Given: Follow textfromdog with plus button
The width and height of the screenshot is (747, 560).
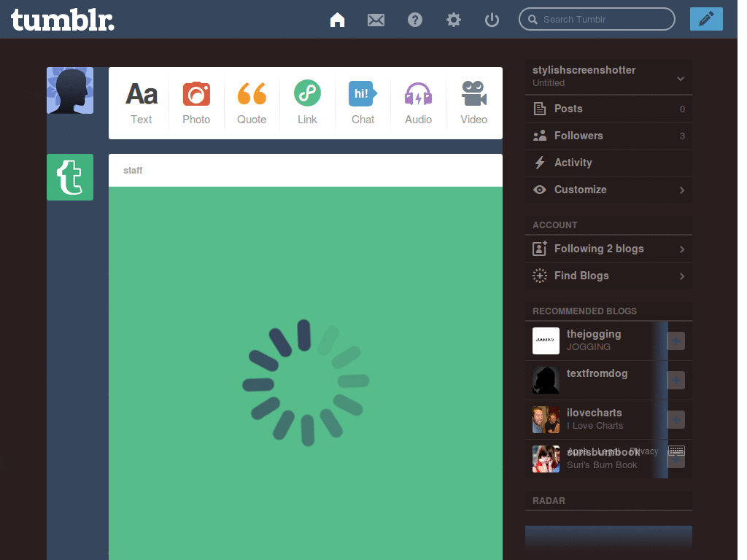Looking at the screenshot, I should click(676, 381).
